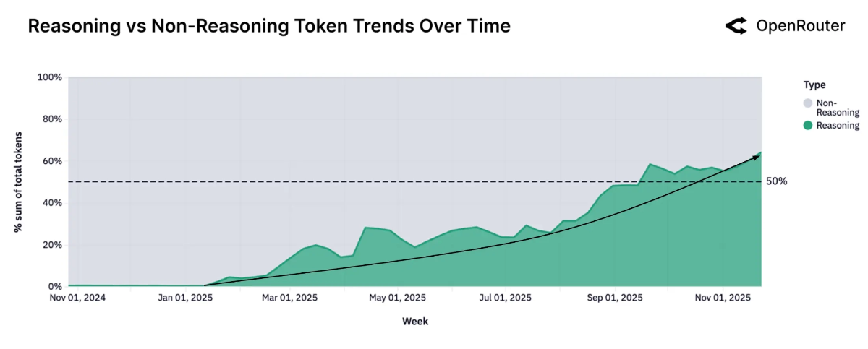Click the trend arrow's arrowhead tip
Screen dimensions: 868x349
click(759, 154)
